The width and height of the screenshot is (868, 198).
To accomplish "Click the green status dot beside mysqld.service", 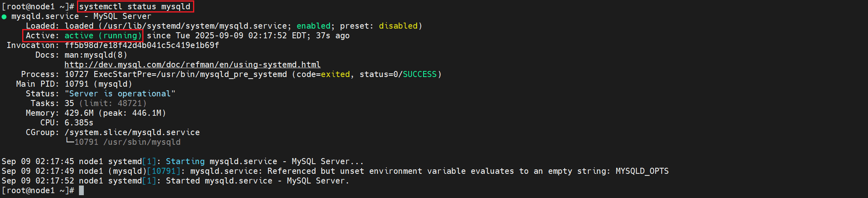I will tap(4, 17).
